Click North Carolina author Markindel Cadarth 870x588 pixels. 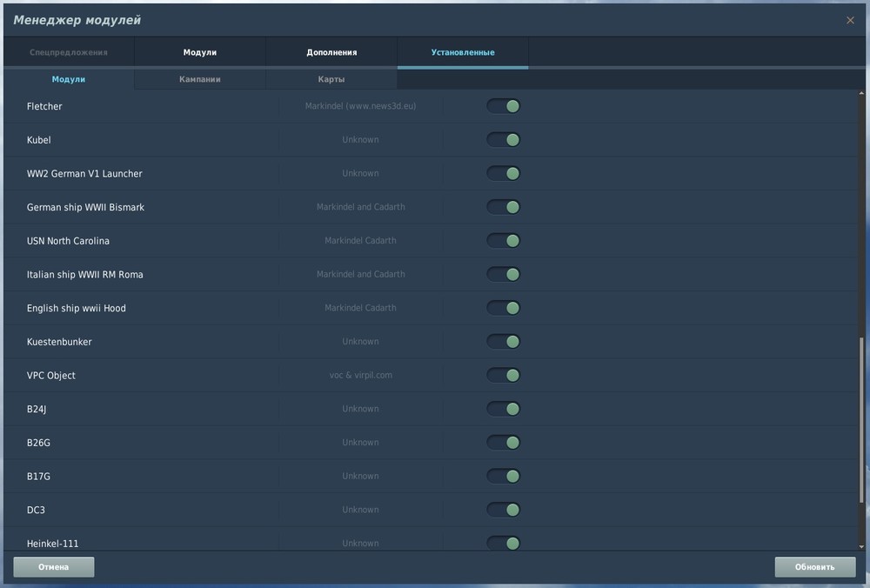361,241
